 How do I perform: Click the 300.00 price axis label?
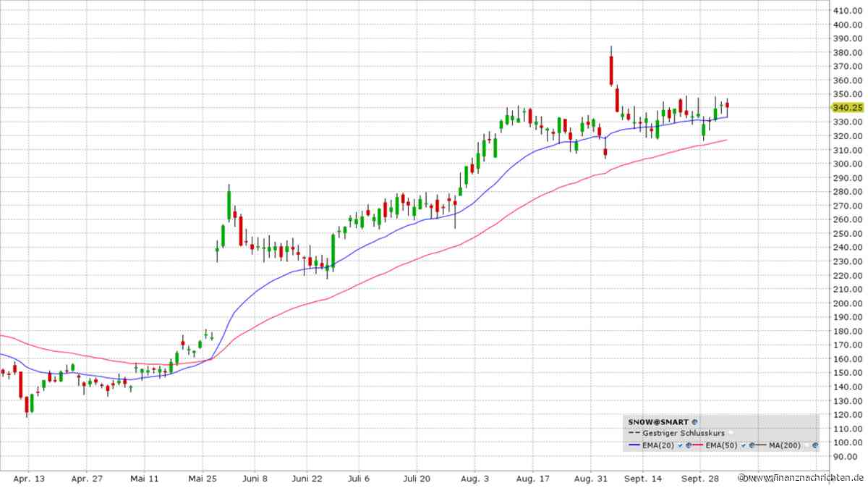point(848,164)
